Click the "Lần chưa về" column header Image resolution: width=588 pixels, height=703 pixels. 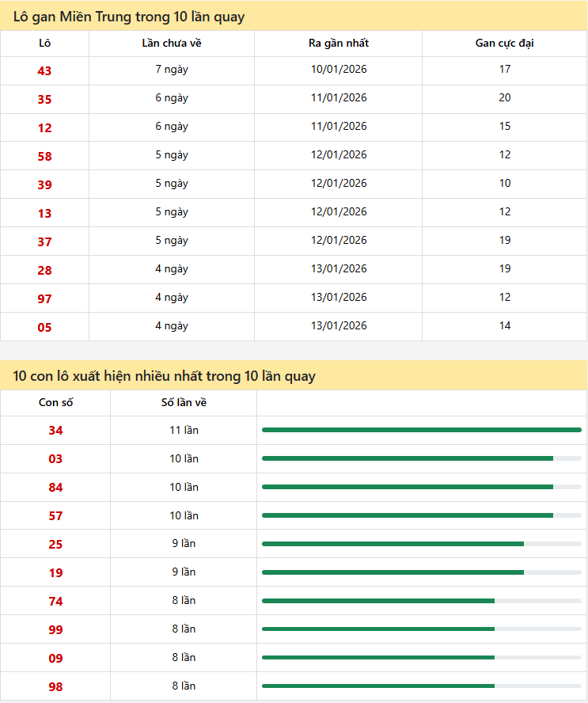point(171,43)
